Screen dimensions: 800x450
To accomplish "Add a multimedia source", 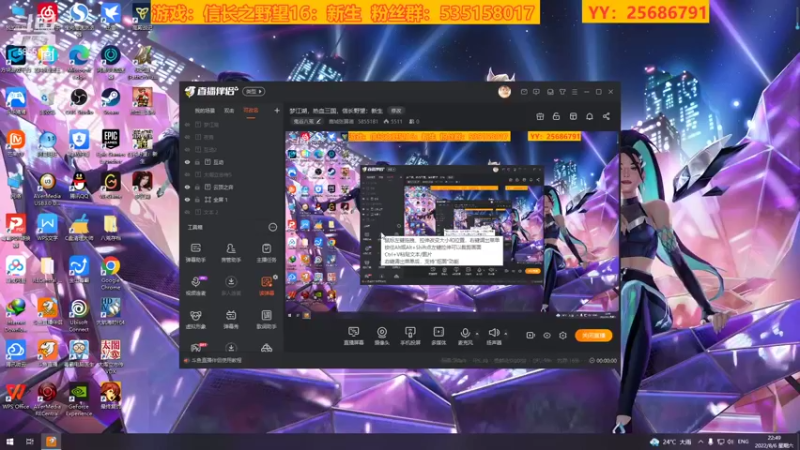I will (438, 336).
